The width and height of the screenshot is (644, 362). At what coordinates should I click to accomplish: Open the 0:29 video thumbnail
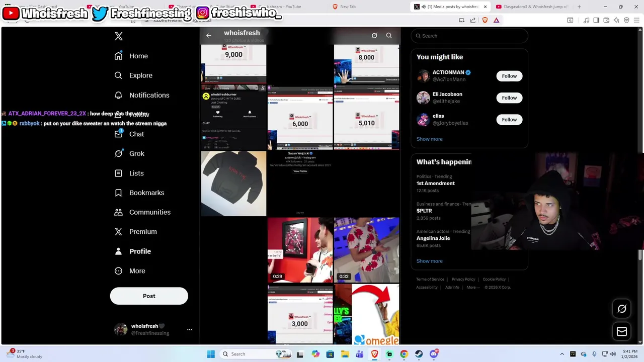pos(300,250)
